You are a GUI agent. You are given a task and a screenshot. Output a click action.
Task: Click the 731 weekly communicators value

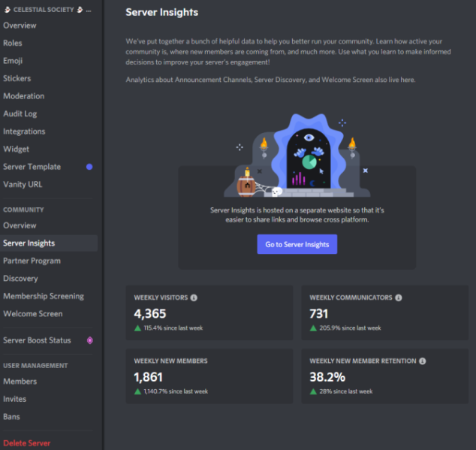click(x=319, y=313)
